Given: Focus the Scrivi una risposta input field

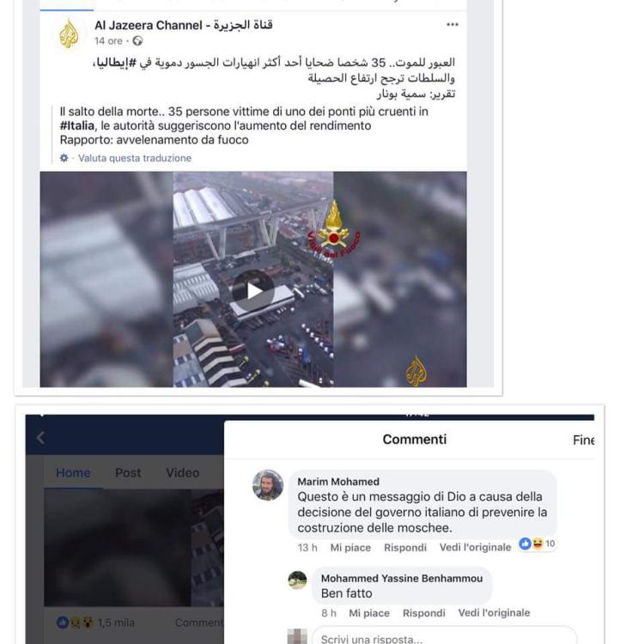Looking at the screenshot, I should point(444,637).
